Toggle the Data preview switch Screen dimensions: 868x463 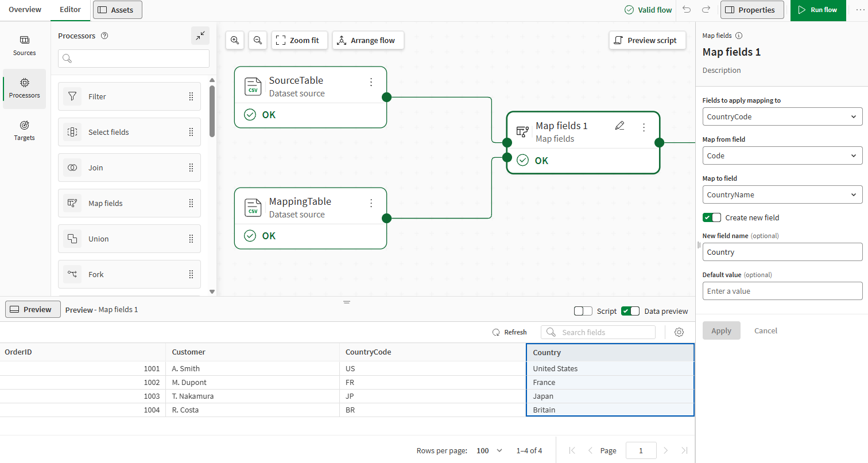click(630, 311)
